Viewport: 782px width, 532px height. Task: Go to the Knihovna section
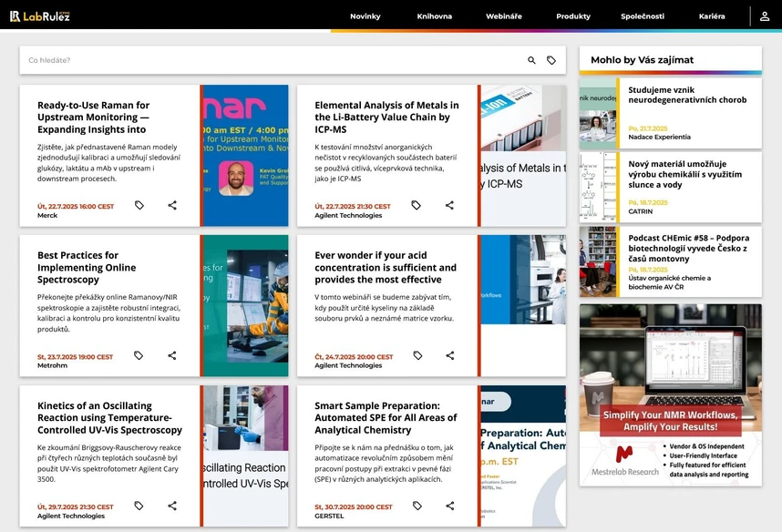434,16
